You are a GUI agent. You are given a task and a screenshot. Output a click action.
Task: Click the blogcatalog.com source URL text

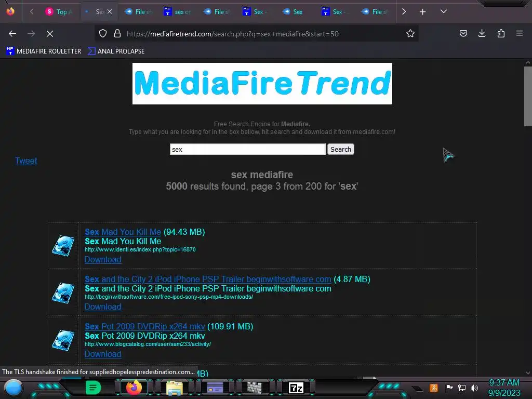coord(148,344)
